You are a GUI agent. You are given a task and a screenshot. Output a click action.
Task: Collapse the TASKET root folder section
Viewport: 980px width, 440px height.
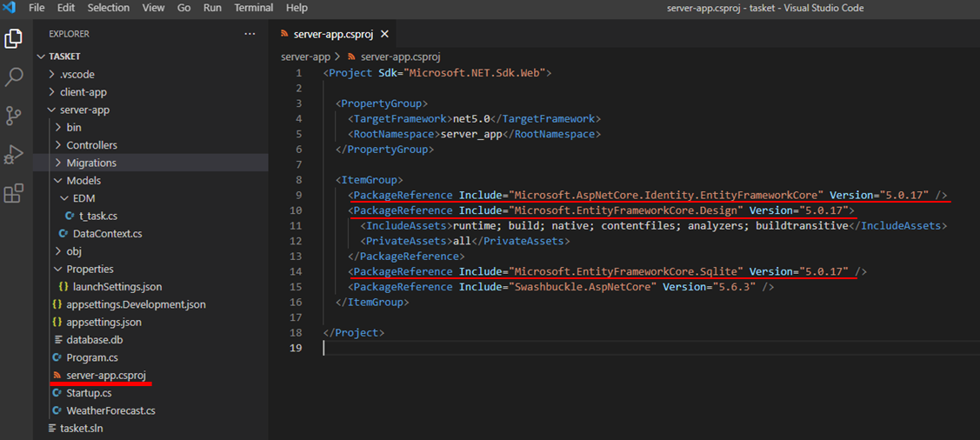click(42, 57)
